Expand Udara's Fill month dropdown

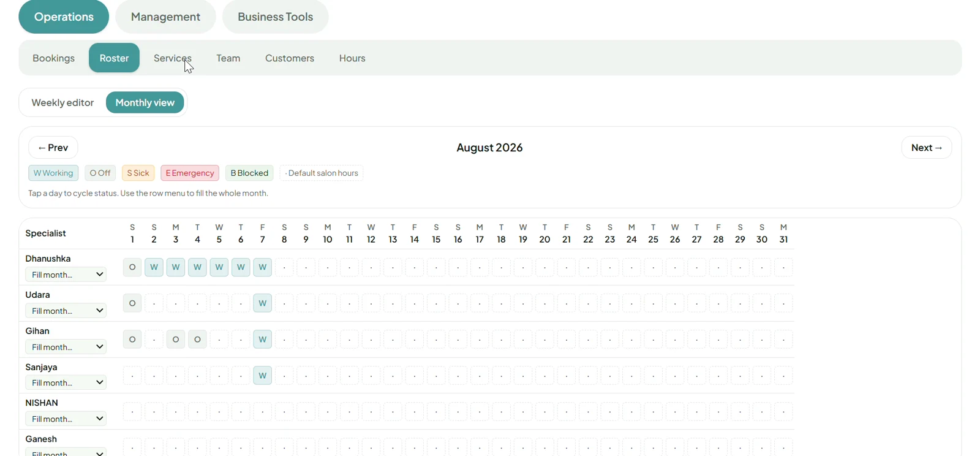tap(66, 311)
